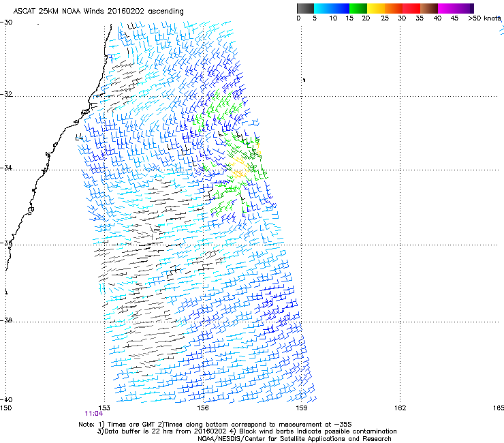Viewport: 504px width, 443px height.
Task: Click the yellow 20-25 knot wind barbs near -34
Action: (240, 167)
